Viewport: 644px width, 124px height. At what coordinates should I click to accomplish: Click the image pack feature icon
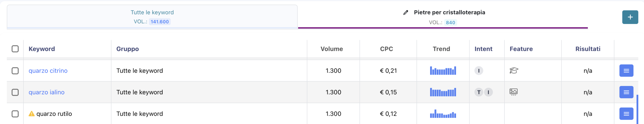(x=513, y=92)
